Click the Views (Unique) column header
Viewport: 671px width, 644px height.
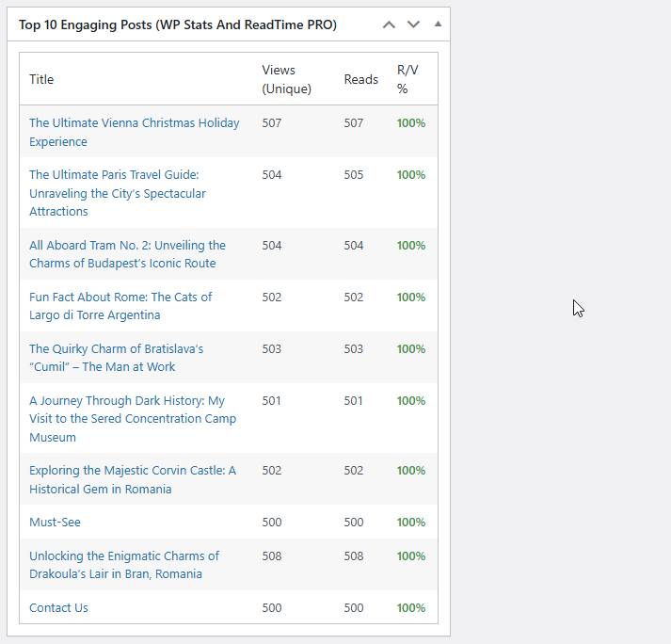click(286, 79)
